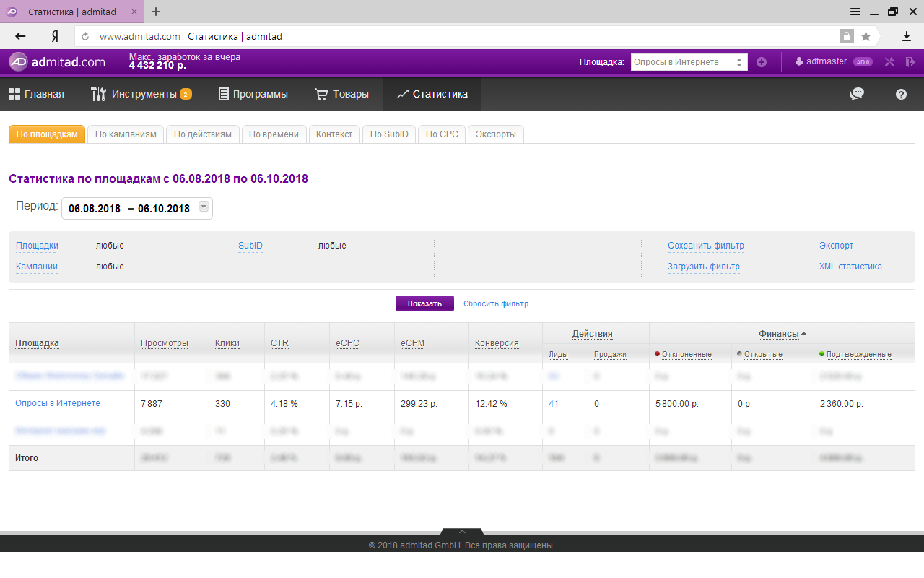Switch to the По SubID tab

click(389, 134)
